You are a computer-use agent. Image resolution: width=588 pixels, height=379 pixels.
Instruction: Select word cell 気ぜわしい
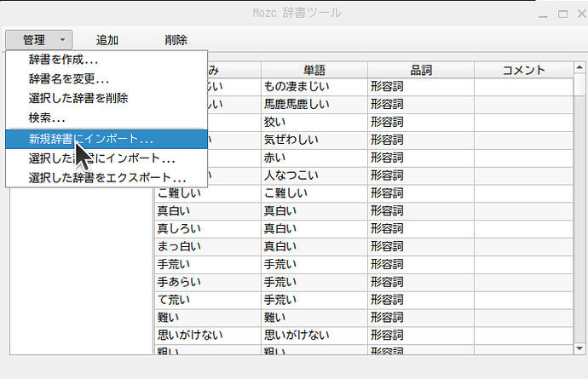314,140
